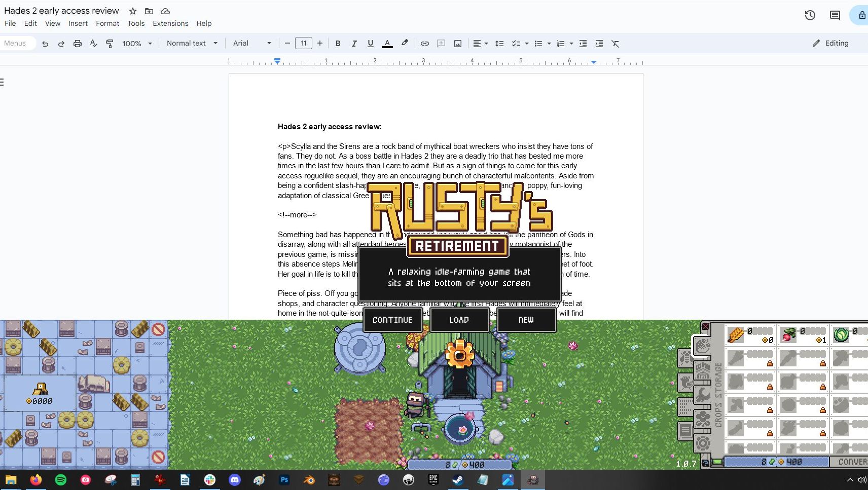The height and width of the screenshot is (490, 868).
Task: Open the comment history panel
Action: coord(835,15)
